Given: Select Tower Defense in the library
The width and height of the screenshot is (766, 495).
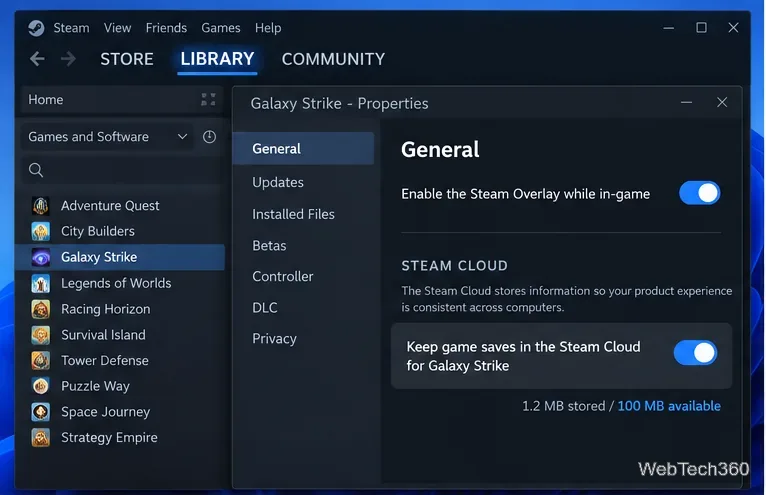Looking at the screenshot, I should (x=120, y=361).
